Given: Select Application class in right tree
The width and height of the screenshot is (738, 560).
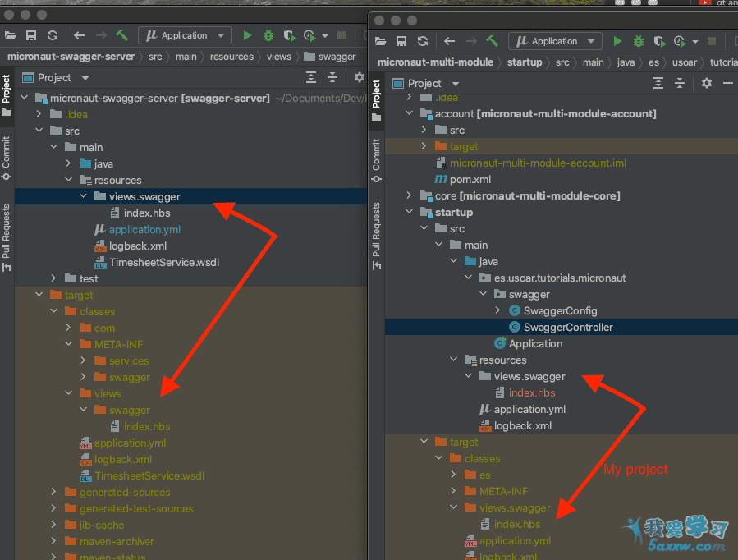Looking at the screenshot, I should click(535, 343).
